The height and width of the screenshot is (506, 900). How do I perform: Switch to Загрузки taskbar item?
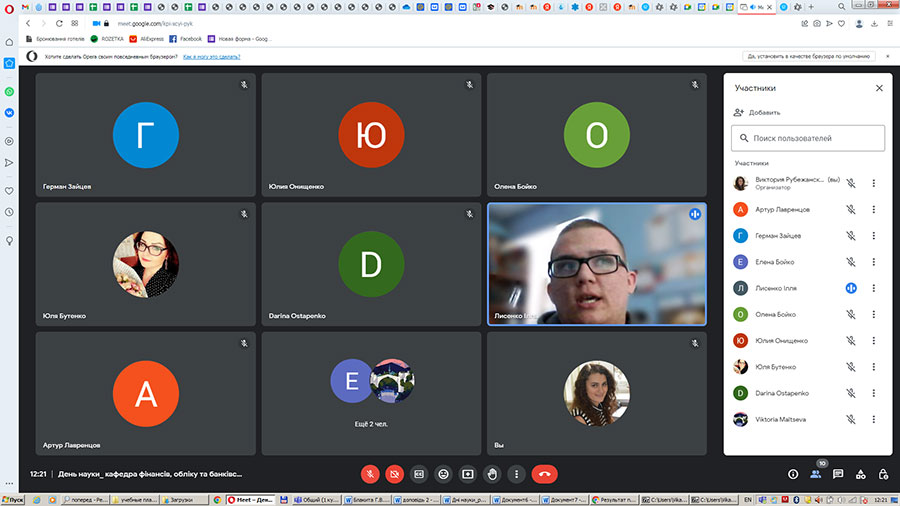(x=185, y=500)
